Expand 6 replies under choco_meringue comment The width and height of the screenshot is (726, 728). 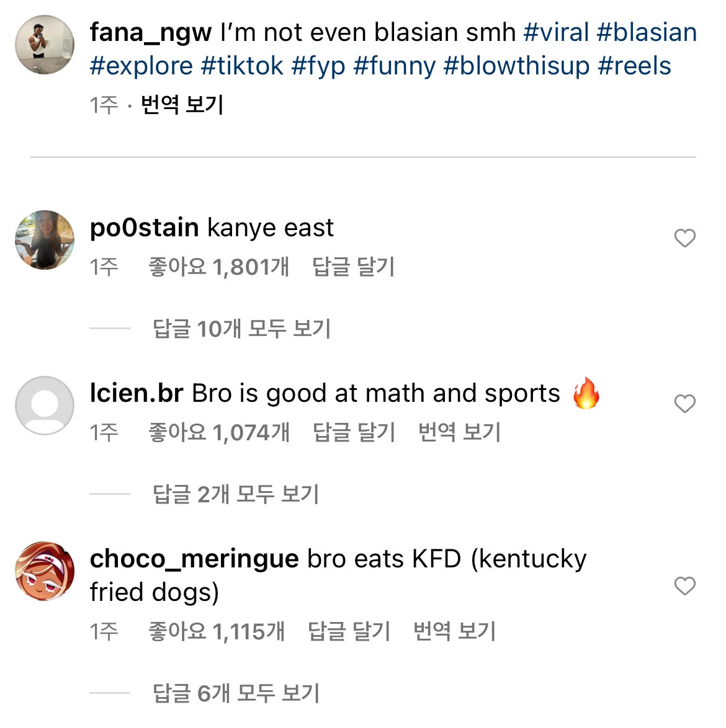click(x=236, y=693)
